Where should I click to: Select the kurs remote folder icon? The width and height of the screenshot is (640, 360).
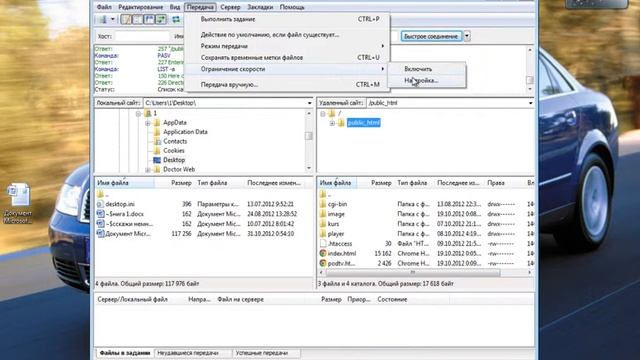coord(323,224)
